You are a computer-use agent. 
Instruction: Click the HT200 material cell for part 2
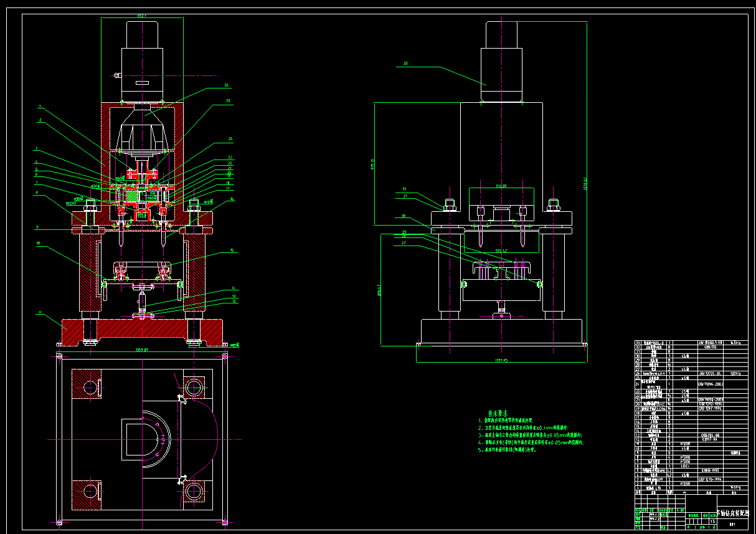[x=685, y=484]
